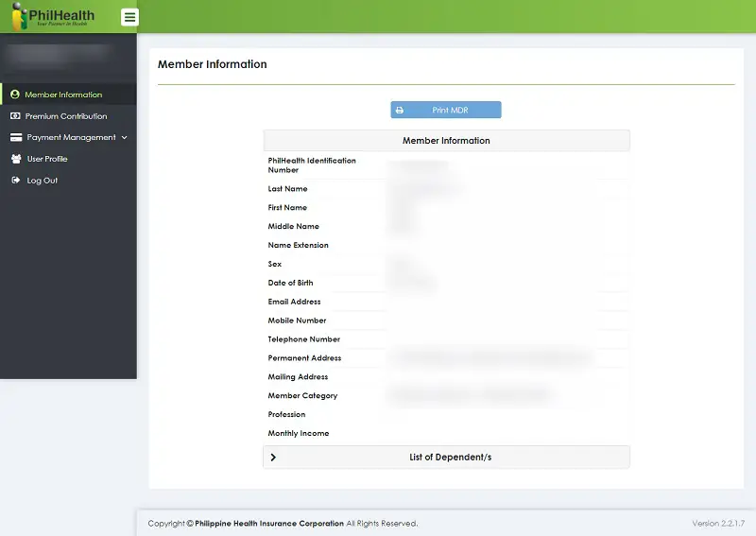Viewport: 756px width, 536px height.
Task: Go to User Profile
Action: pyautogui.click(x=68, y=159)
